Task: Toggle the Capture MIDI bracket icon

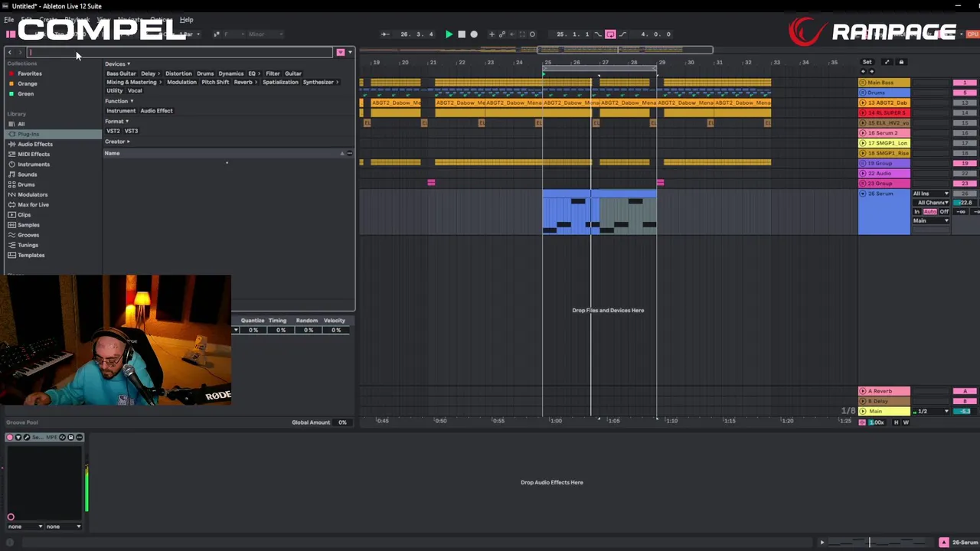Action: pyautogui.click(x=521, y=34)
